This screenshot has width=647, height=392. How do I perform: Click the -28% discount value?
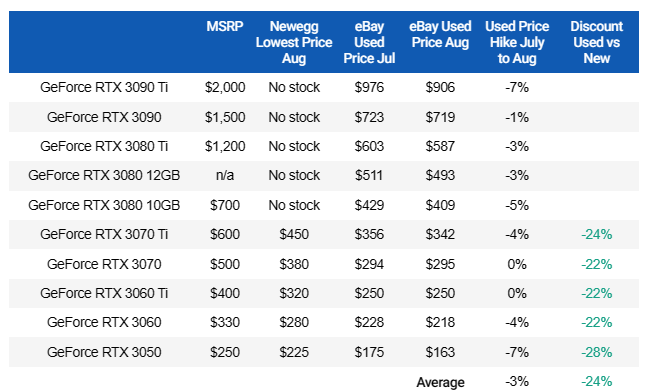tap(596, 352)
